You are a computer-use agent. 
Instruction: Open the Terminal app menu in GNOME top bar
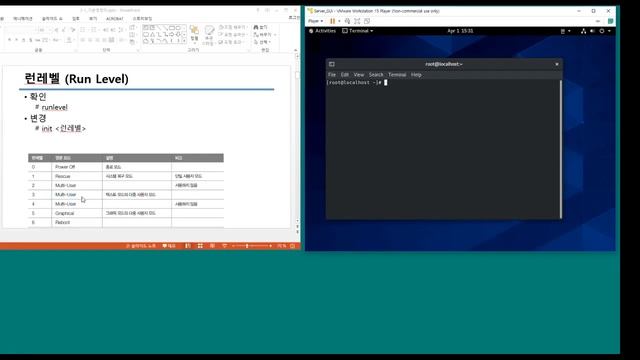(x=358, y=31)
